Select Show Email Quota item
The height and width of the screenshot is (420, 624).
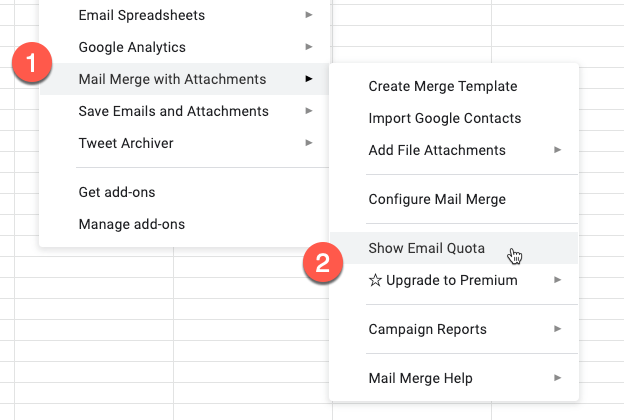tap(454, 248)
